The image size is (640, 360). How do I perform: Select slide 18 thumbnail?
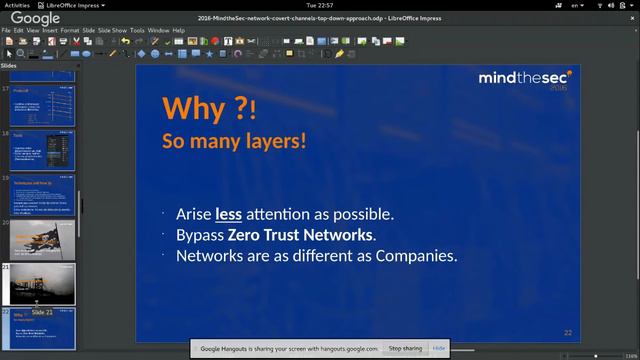coord(42,150)
